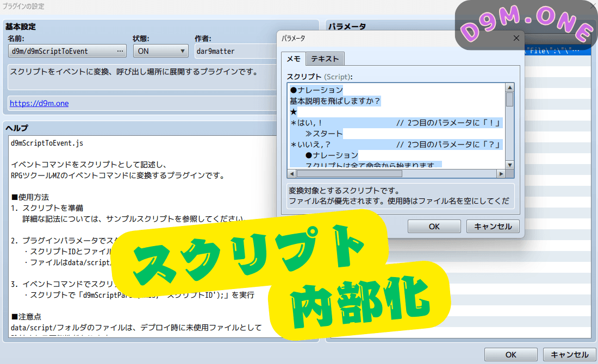Click the ■注意点 heading in help

(x=26, y=317)
